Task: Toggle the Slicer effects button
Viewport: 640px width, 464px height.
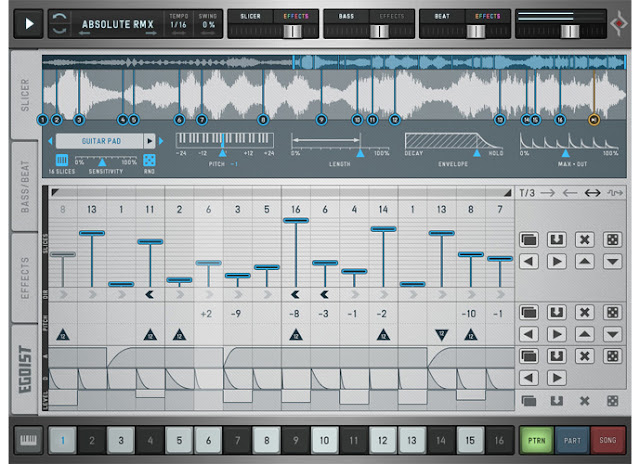Action: coord(296,16)
